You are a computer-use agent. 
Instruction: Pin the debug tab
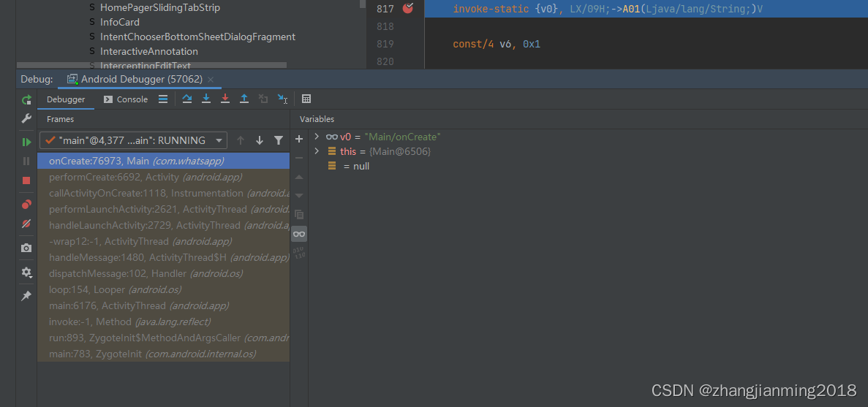[x=26, y=297]
